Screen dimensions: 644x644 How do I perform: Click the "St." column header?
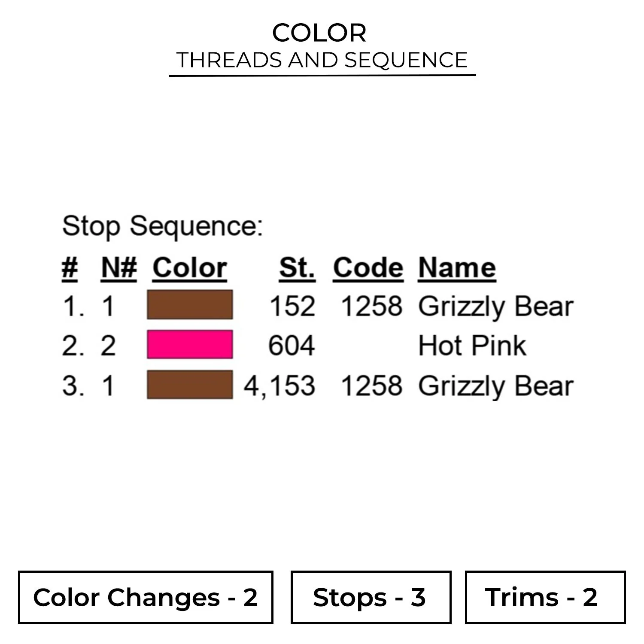(x=297, y=268)
